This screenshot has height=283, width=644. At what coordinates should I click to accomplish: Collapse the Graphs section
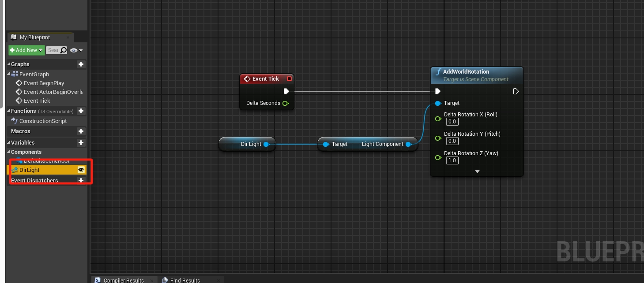click(x=9, y=64)
